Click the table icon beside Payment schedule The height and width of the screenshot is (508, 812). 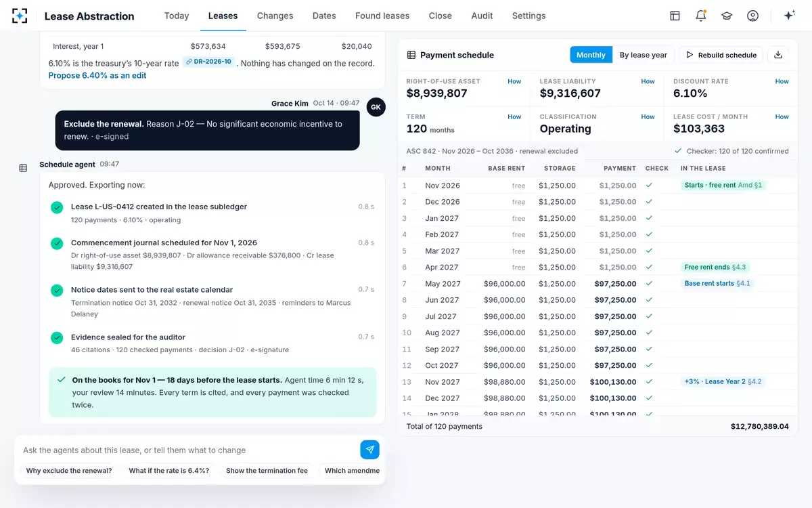[x=411, y=55]
